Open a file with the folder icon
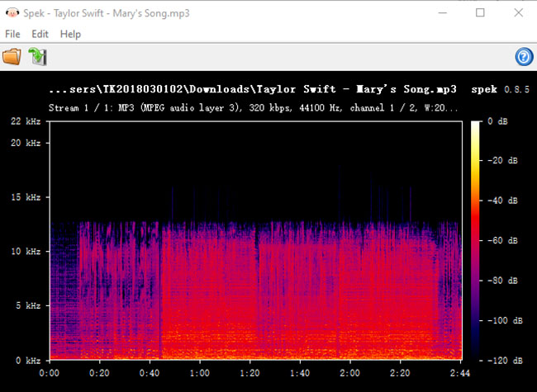This screenshot has width=537, height=392. coord(12,57)
